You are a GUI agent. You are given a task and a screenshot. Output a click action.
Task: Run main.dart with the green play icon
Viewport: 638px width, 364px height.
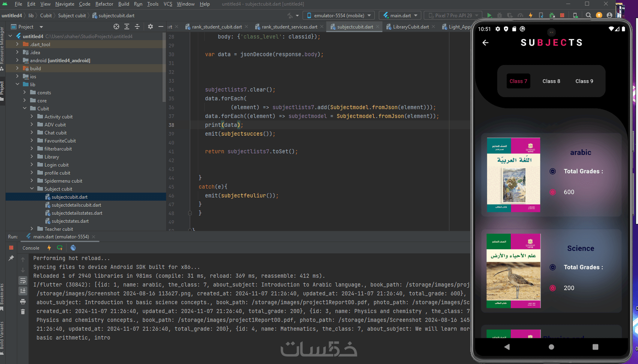tap(489, 15)
